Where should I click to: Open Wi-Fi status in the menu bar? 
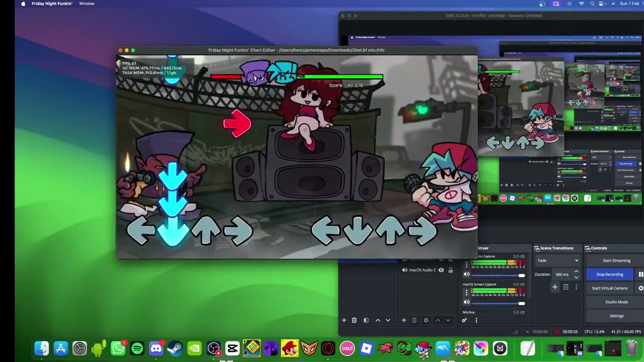(x=582, y=4)
